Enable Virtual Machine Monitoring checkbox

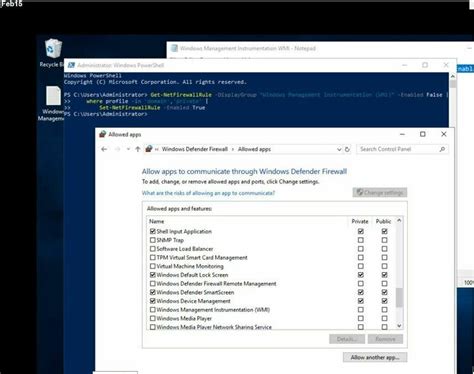tap(153, 266)
